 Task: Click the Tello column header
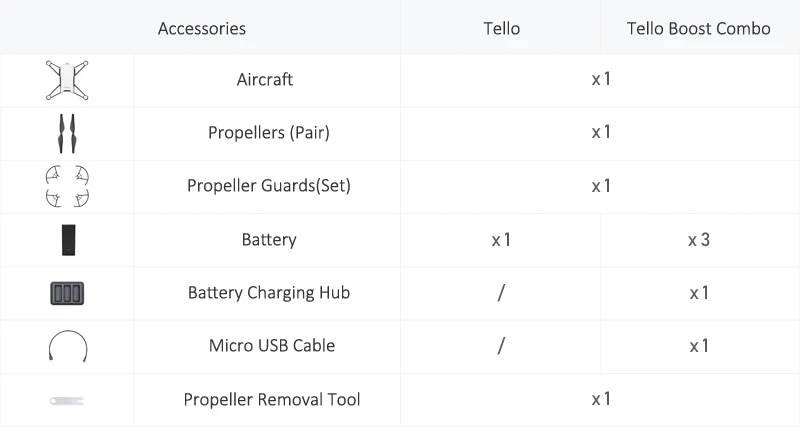[x=502, y=29]
